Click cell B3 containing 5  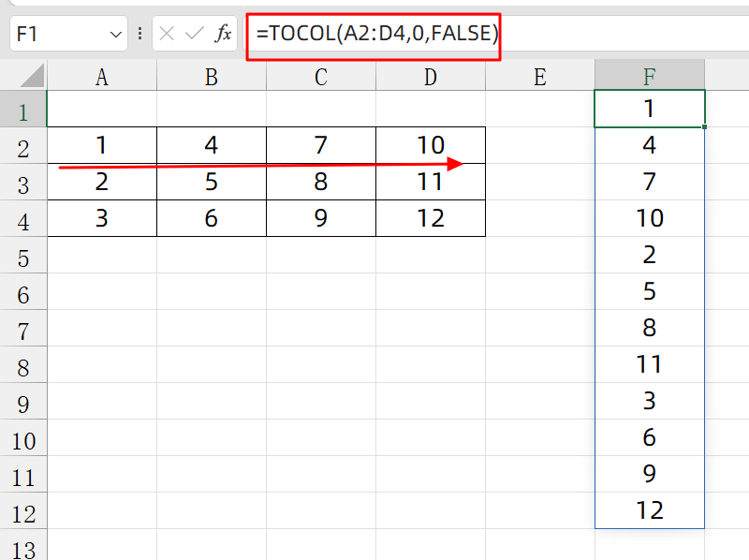coord(212,182)
